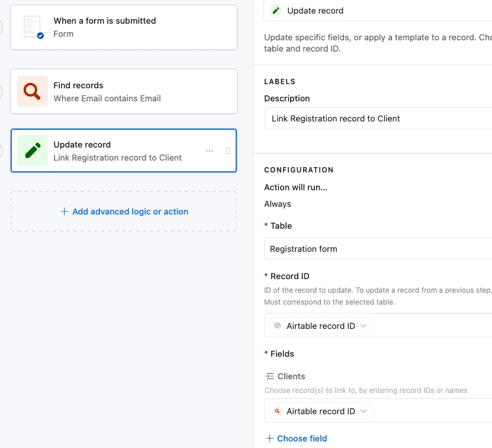Expand the Record ID token chevron
The height and width of the screenshot is (448, 492).
point(364,326)
